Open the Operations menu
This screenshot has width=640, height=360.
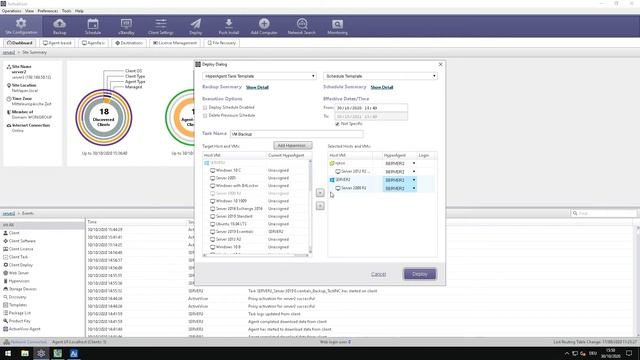(x=11, y=11)
